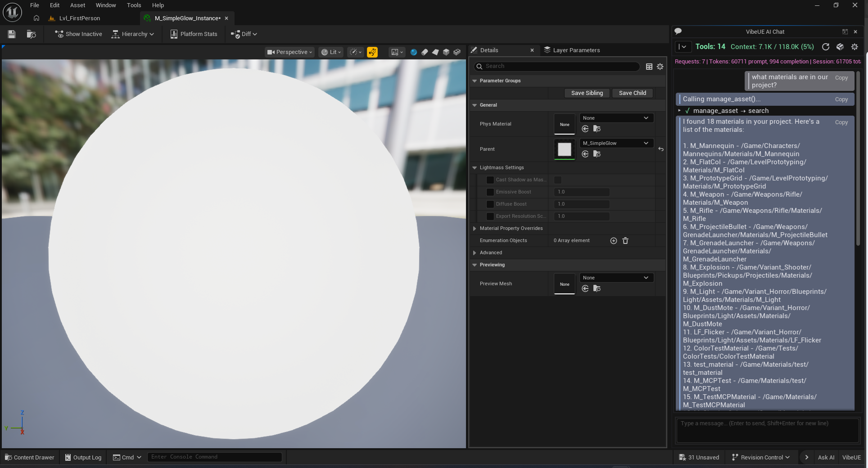The width and height of the screenshot is (868, 468).
Task: Click the Show Inactive toolbar icon
Action: 59,34
